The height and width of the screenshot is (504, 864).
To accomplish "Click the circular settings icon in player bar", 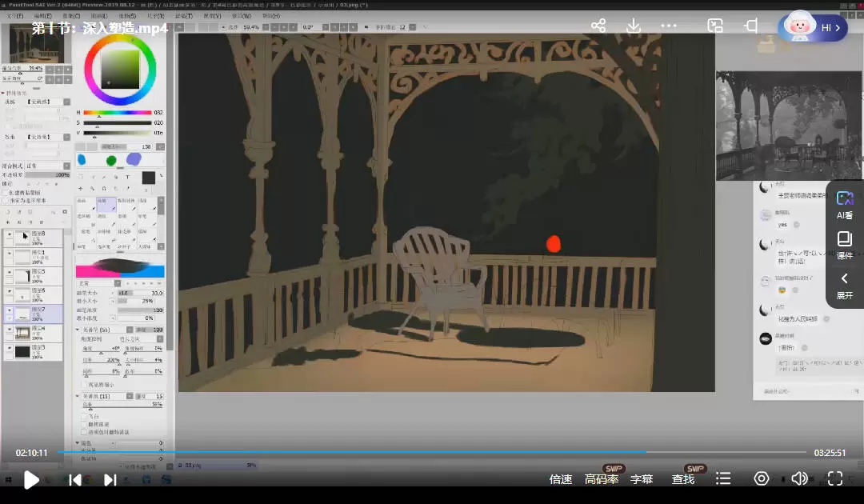I will 762,478.
